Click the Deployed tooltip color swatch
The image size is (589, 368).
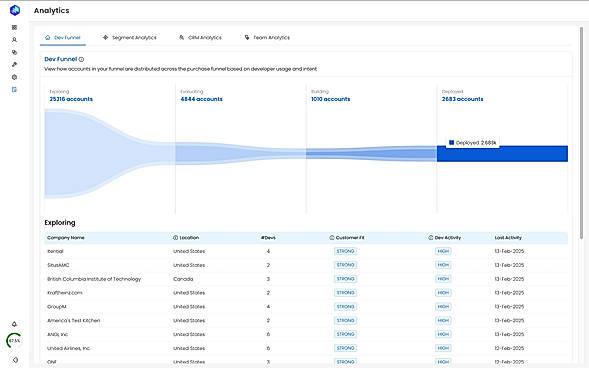tap(452, 143)
